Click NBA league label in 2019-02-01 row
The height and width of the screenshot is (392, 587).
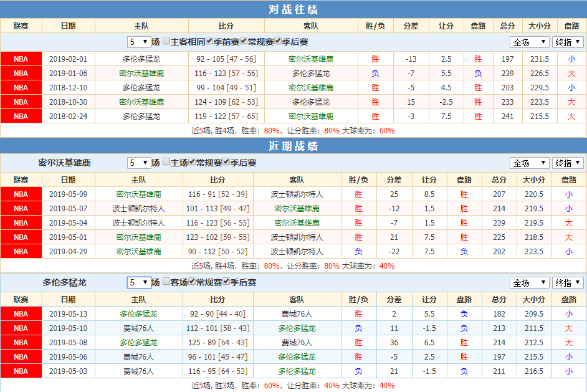[x=21, y=59]
